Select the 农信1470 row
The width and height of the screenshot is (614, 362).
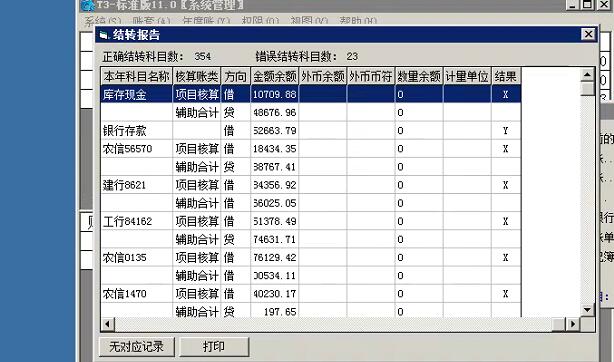pos(311,293)
